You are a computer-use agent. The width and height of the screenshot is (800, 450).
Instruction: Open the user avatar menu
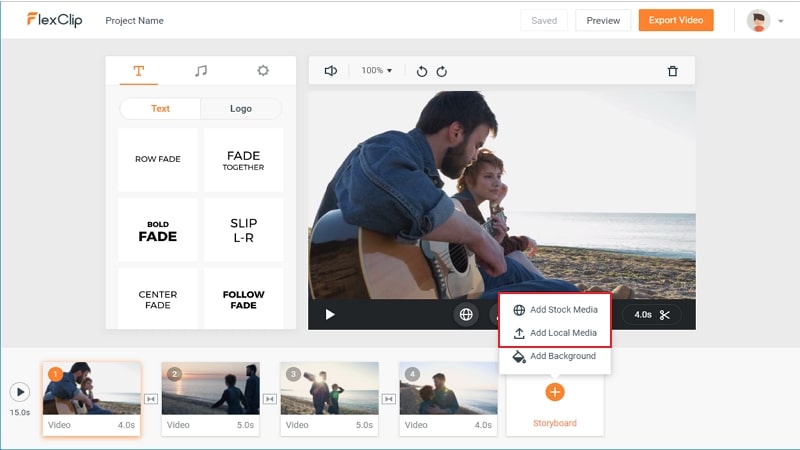(758, 21)
